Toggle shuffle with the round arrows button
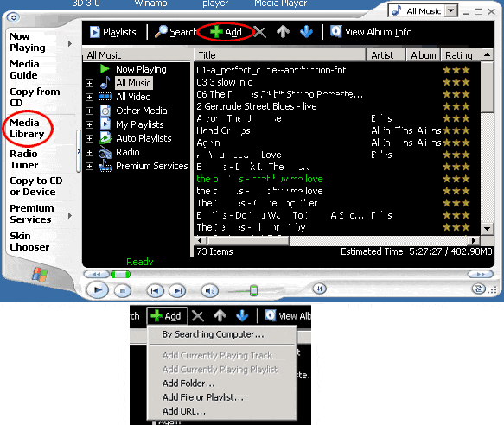The width and height of the screenshot is (504, 425). tap(320, 289)
